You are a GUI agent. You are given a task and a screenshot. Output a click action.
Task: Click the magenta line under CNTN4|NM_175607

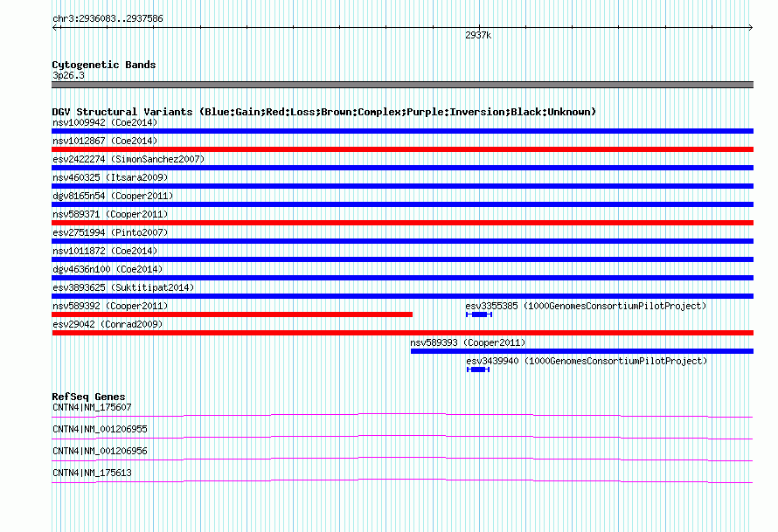point(402,416)
